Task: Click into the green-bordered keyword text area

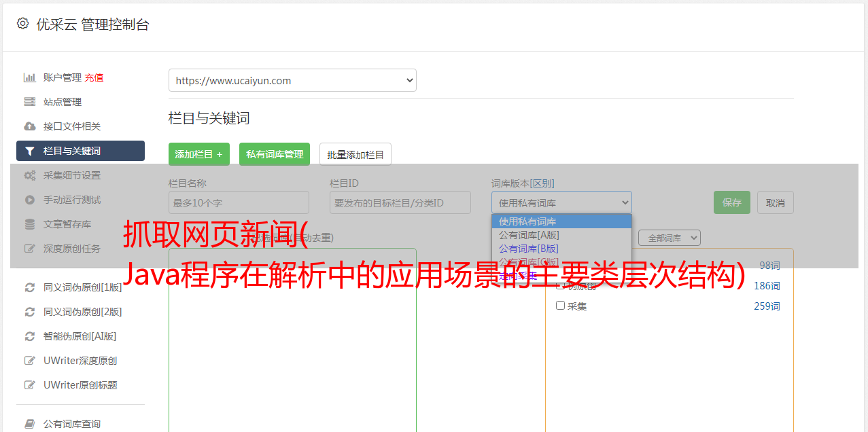Action: click(292, 340)
